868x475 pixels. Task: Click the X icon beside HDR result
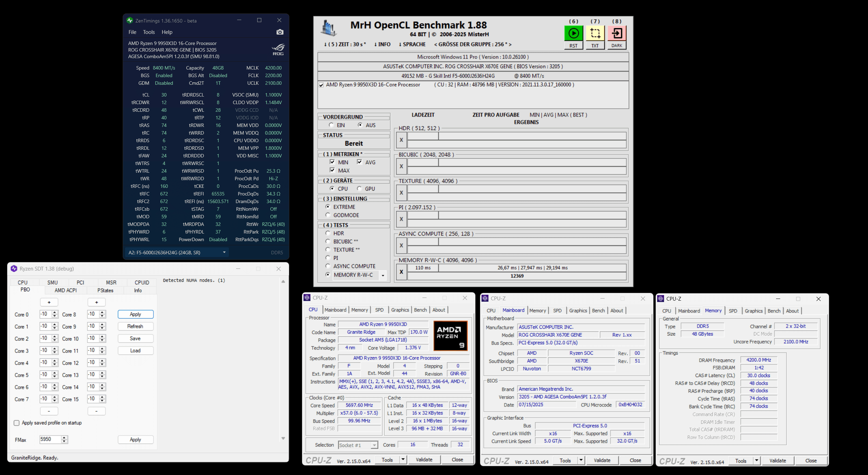pyautogui.click(x=401, y=140)
